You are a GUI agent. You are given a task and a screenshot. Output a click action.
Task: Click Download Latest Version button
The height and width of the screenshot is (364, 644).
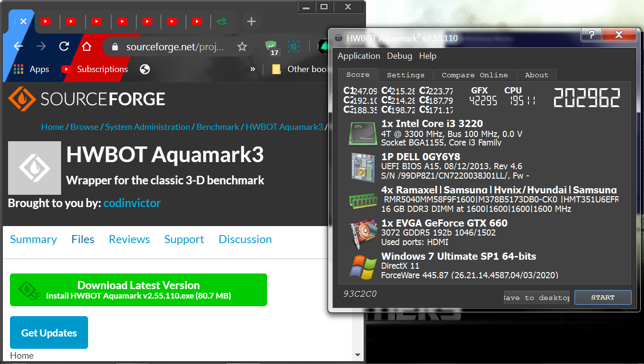point(138,290)
